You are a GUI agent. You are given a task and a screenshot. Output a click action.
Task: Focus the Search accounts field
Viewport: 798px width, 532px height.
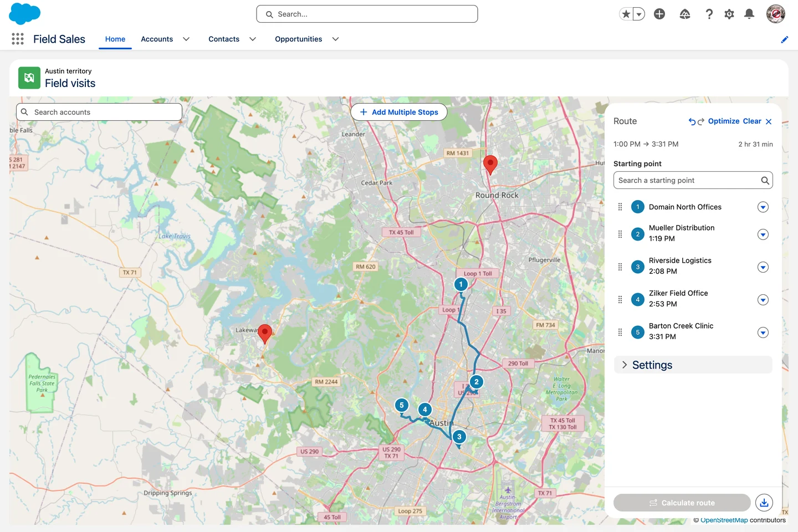click(99, 112)
